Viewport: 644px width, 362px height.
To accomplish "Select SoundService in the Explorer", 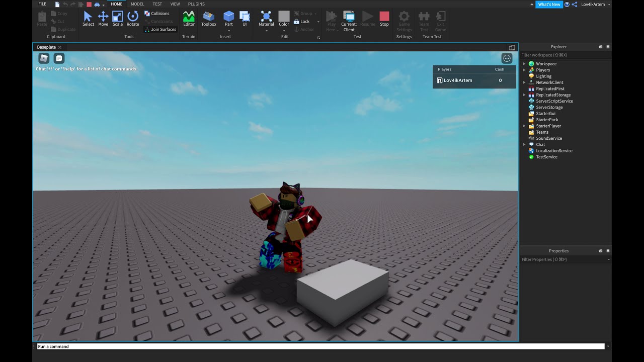I will 549,138.
